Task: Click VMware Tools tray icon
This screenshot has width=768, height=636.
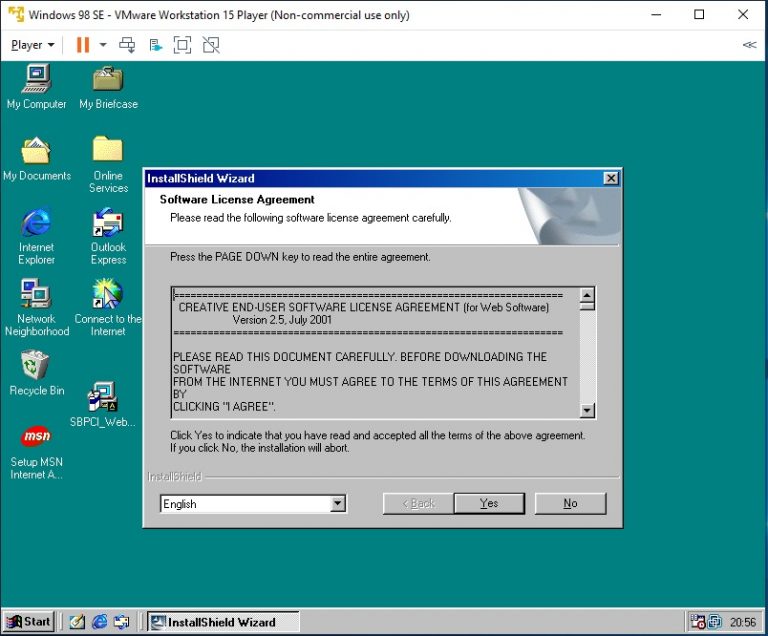Action: coord(715,622)
